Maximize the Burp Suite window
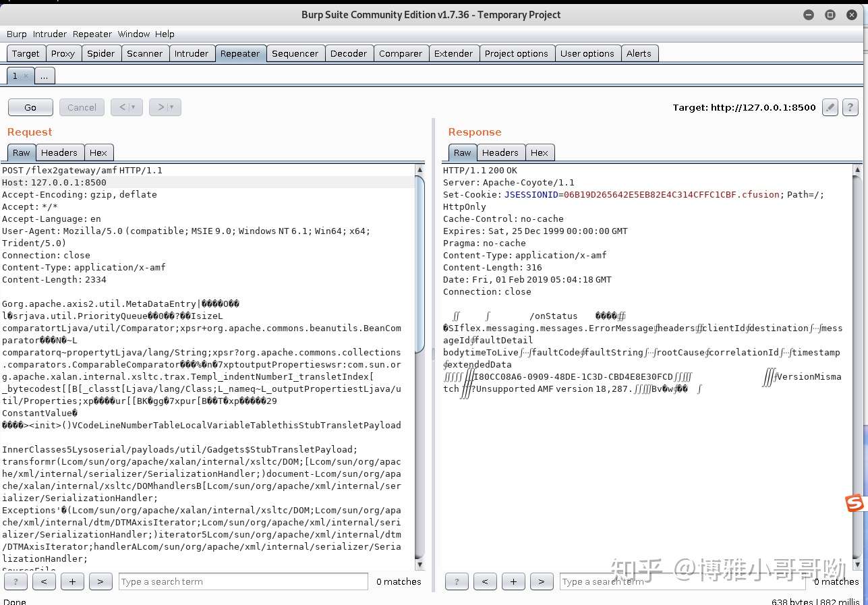 tap(830, 14)
